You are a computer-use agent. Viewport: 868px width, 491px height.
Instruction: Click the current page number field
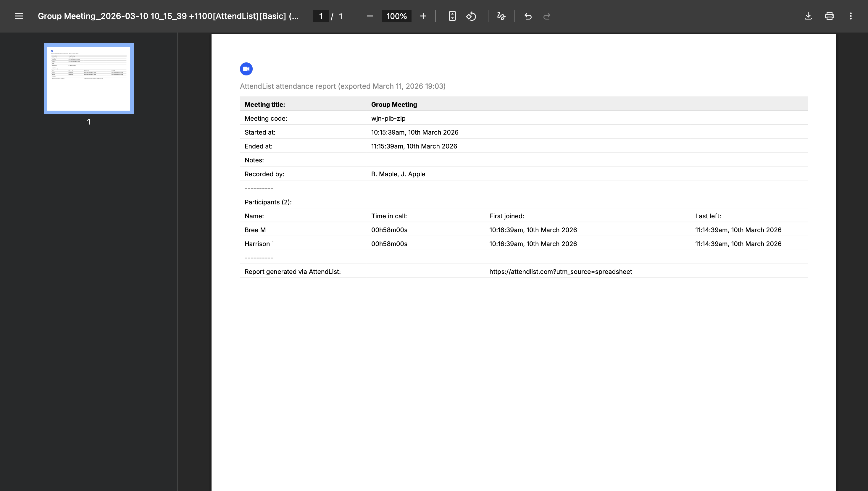(321, 16)
